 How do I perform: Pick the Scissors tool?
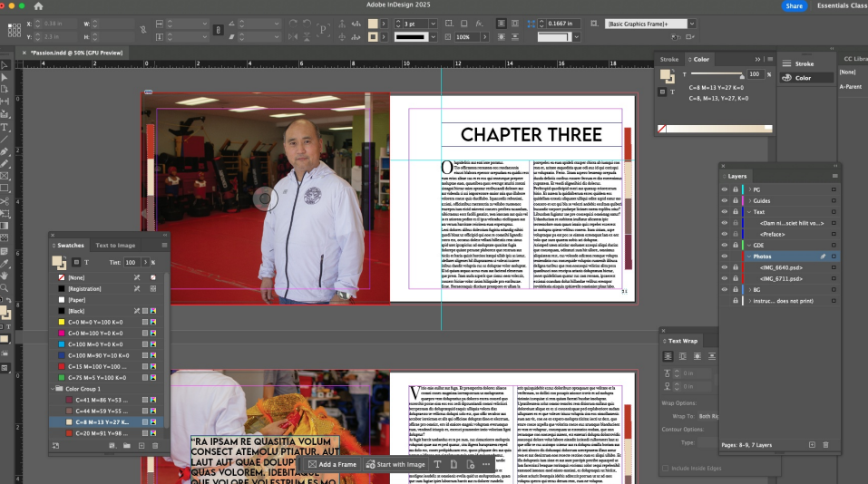click(x=5, y=199)
